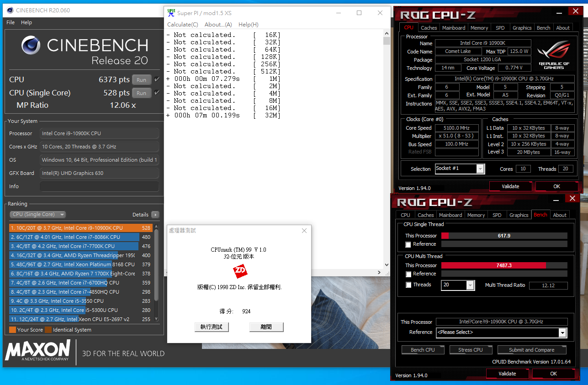The image size is (588, 385).
Task: Click the Single Thread 617.9 score bar
Action: coord(504,236)
